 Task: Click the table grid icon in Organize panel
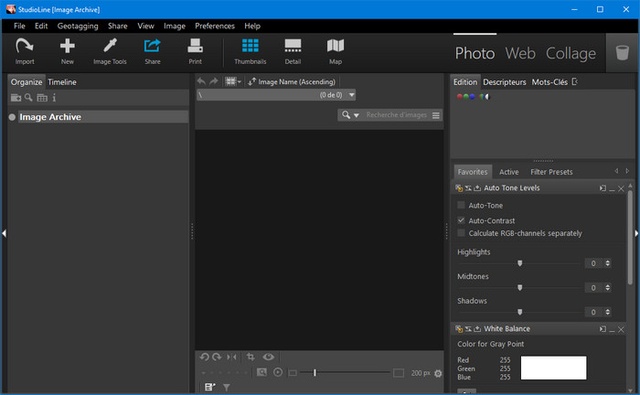coord(42,98)
